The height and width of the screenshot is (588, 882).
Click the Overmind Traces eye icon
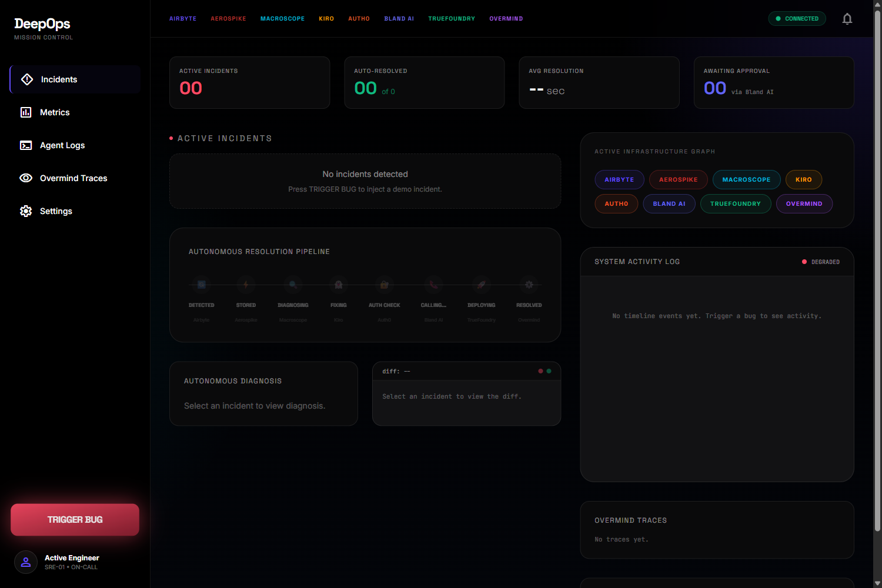(x=26, y=178)
